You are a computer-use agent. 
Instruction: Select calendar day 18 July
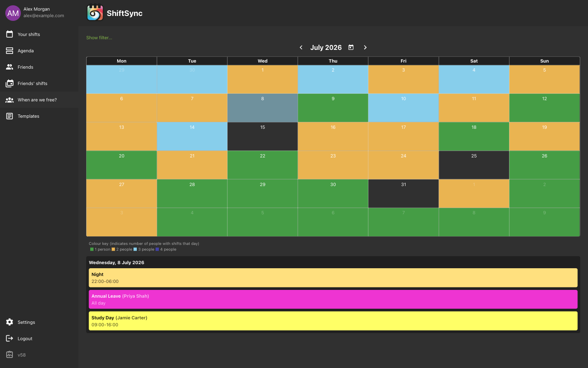coord(474,137)
